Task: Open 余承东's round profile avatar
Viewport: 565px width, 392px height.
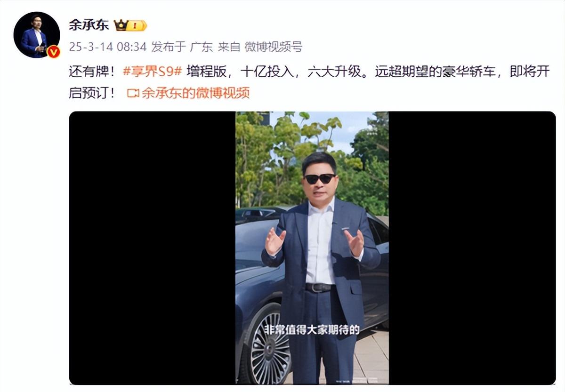Action: [37, 35]
